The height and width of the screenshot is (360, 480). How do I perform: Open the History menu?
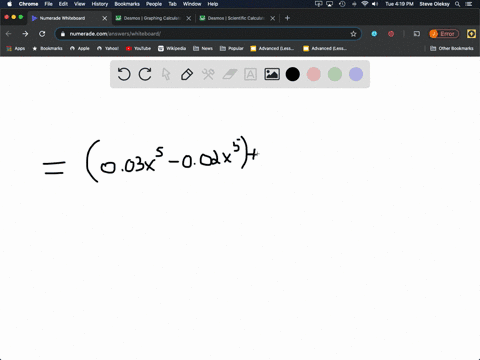(x=100, y=4)
